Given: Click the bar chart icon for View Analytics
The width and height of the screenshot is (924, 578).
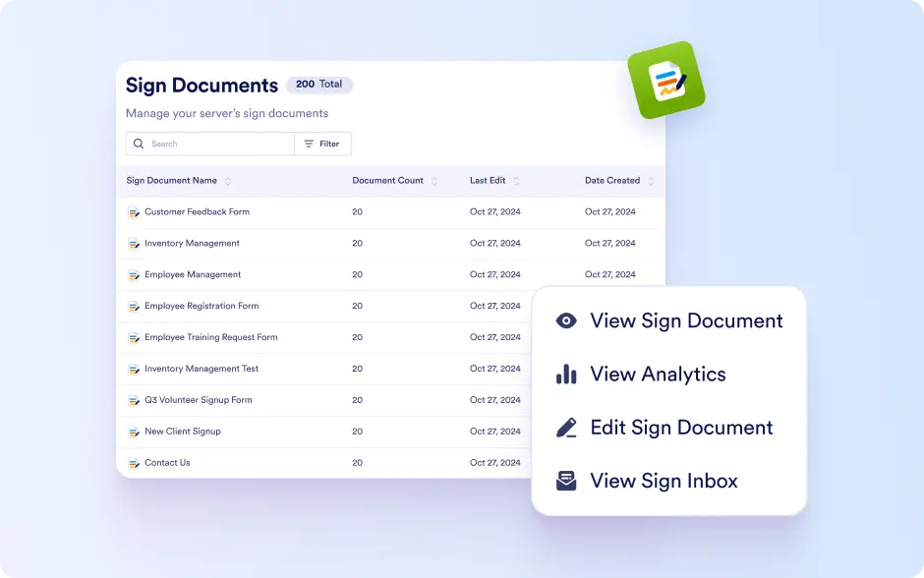Looking at the screenshot, I should tap(566, 375).
